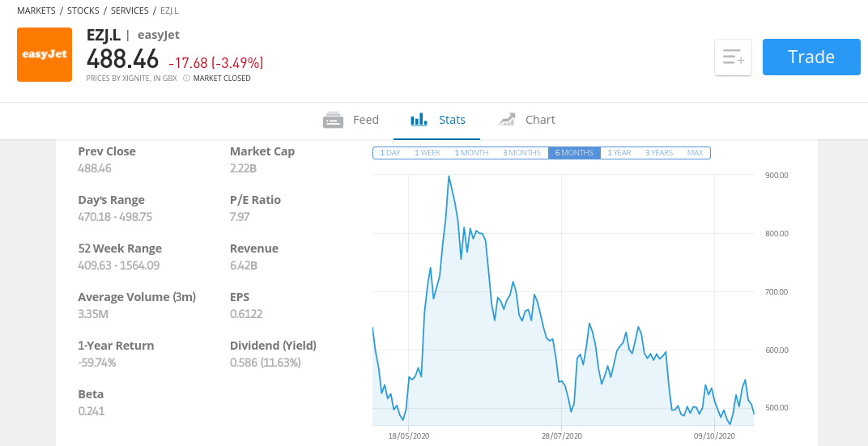Select the 1 DAY chart range
868x446 pixels.
390,153
